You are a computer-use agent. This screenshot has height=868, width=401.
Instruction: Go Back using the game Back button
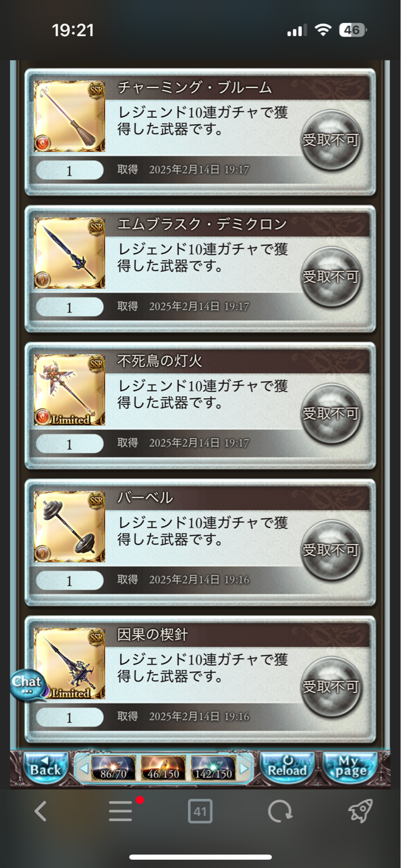(46, 767)
